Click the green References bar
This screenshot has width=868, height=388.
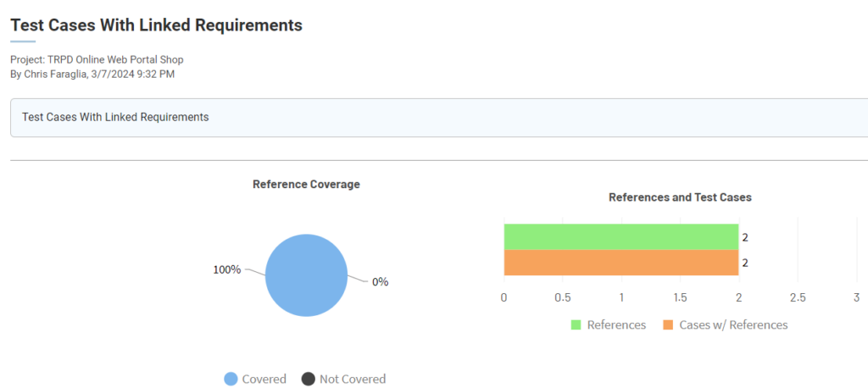click(x=620, y=236)
